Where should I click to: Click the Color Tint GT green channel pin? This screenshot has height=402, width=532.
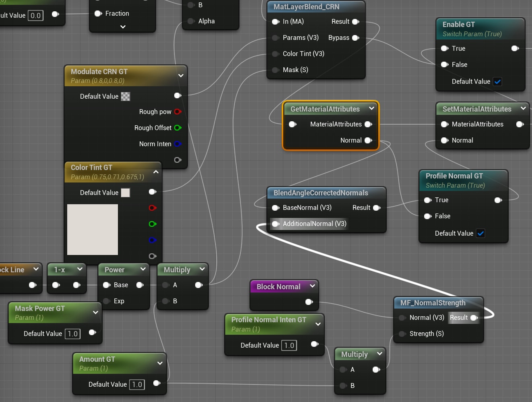[x=153, y=224]
